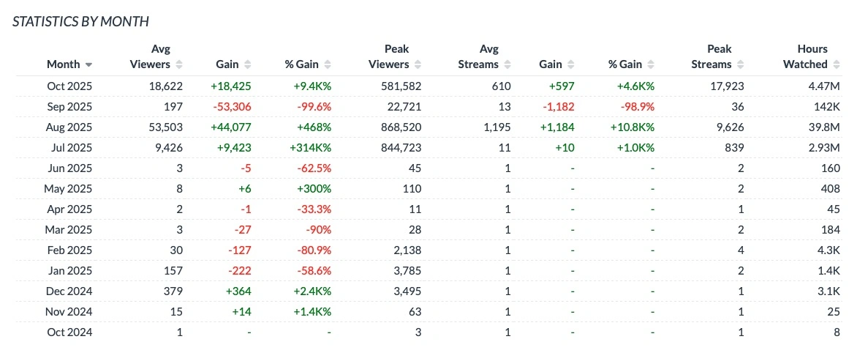The height and width of the screenshot is (361, 868).
Task: Click the Sep 2025 month cell
Action: (x=69, y=106)
